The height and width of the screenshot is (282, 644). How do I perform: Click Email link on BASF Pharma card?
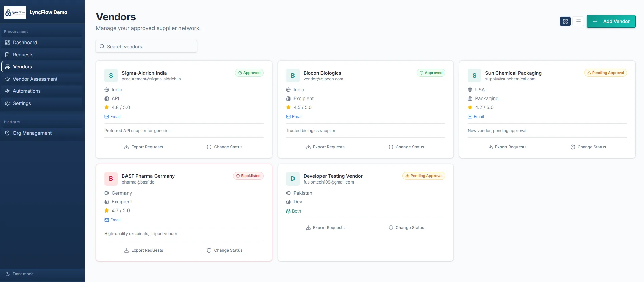112,220
